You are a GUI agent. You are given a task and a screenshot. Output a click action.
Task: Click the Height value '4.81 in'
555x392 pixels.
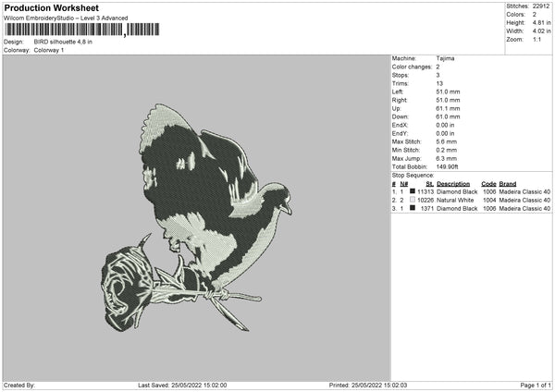[x=541, y=22]
